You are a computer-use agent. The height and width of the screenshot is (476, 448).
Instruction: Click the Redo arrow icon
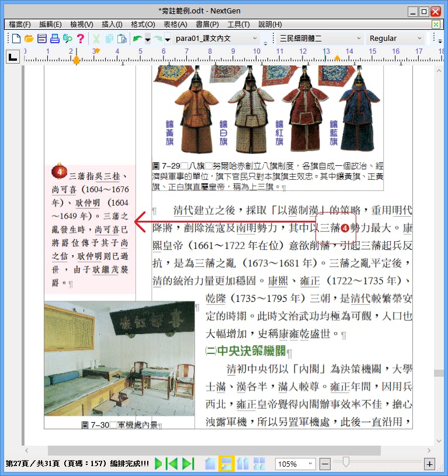tap(158, 39)
